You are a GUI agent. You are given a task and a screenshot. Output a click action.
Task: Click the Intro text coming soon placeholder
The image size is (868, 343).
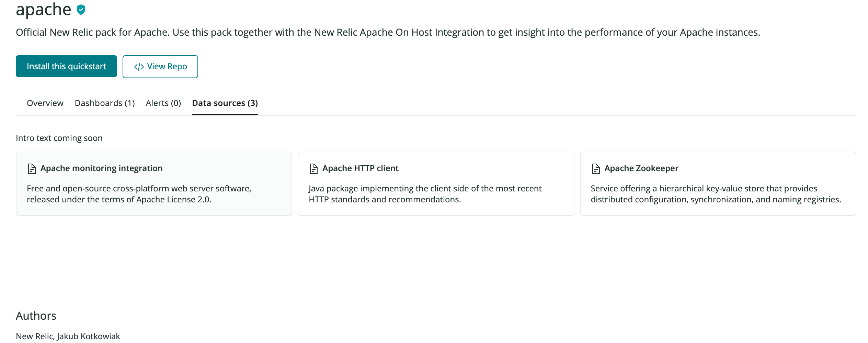click(x=59, y=138)
